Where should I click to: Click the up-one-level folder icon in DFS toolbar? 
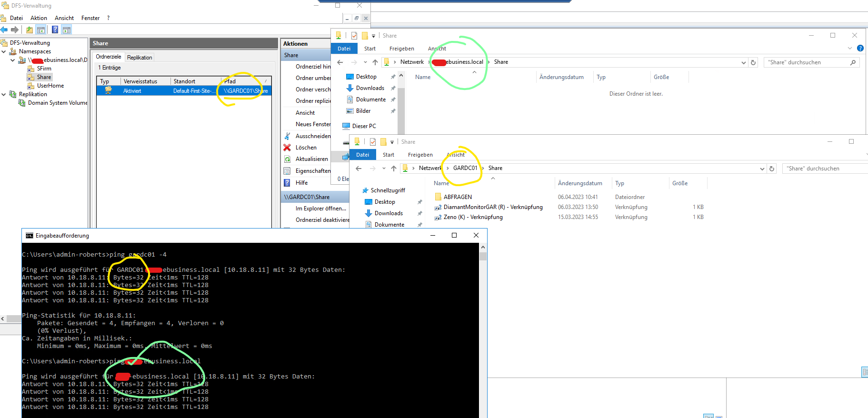[x=30, y=30]
